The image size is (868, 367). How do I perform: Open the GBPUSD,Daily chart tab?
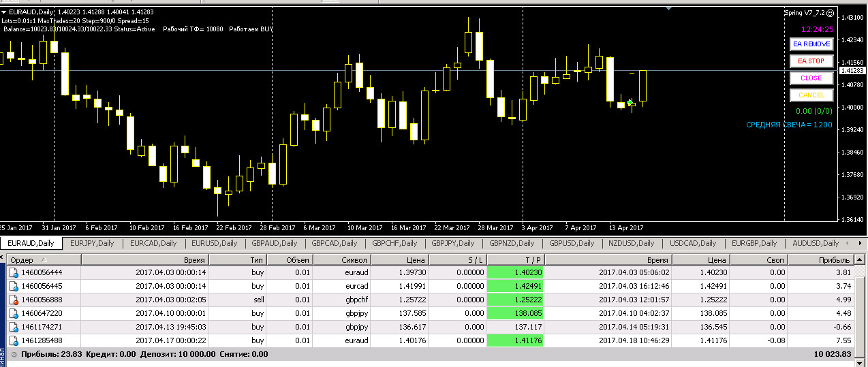(x=572, y=243)
